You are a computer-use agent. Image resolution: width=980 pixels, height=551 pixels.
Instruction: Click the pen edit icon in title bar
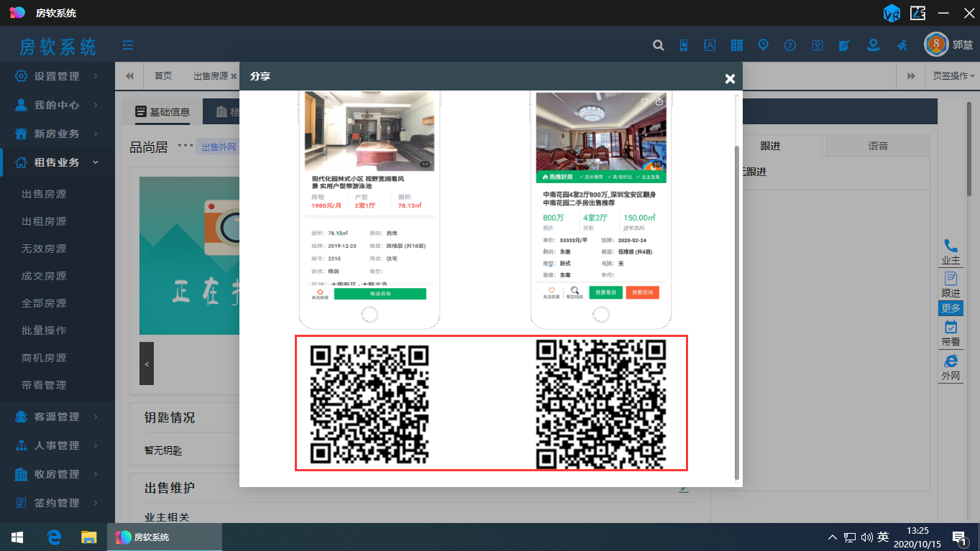point(917,13)
